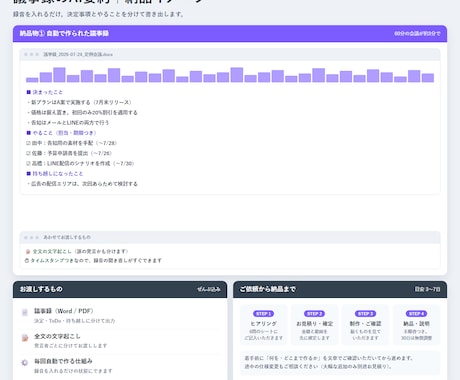
Task: Click the STEP 3 badge
Action: click(365, 314)
